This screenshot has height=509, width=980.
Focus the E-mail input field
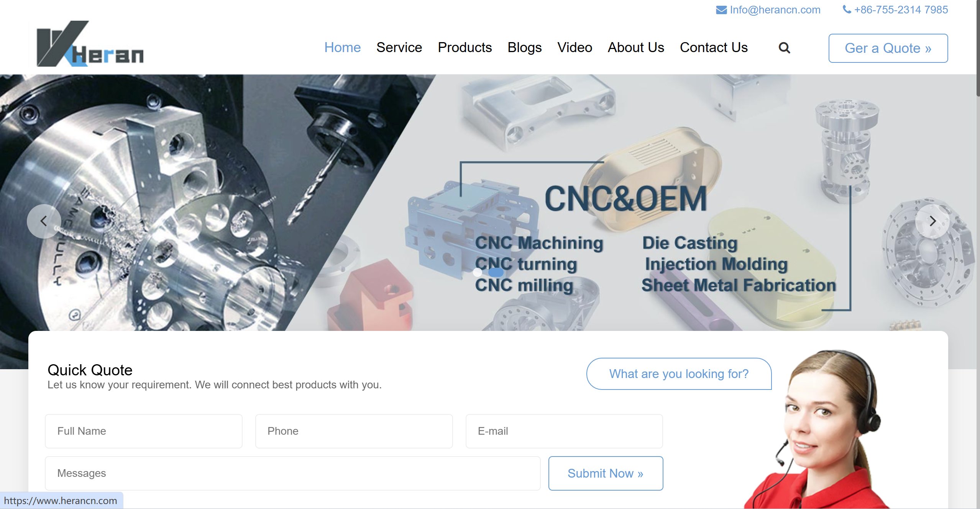coord(564,431)
